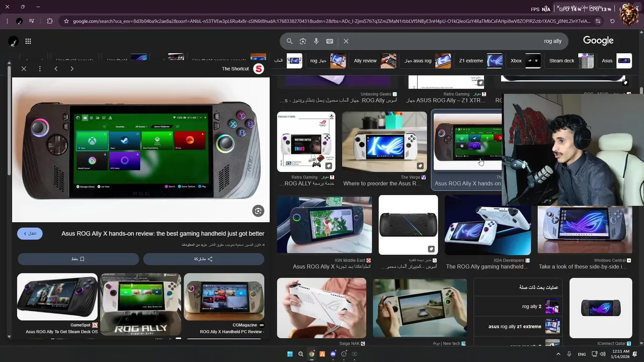Image resolution: width=644 pixels, height=362 pixels.
Task: Open Chrome from the taskbar
Action: coord(311,354)
